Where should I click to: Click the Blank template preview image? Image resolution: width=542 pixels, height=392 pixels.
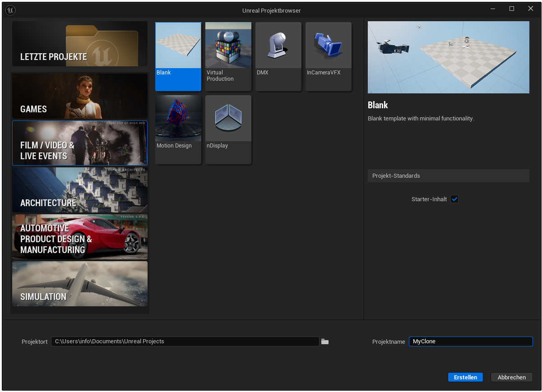pos(448,57)
